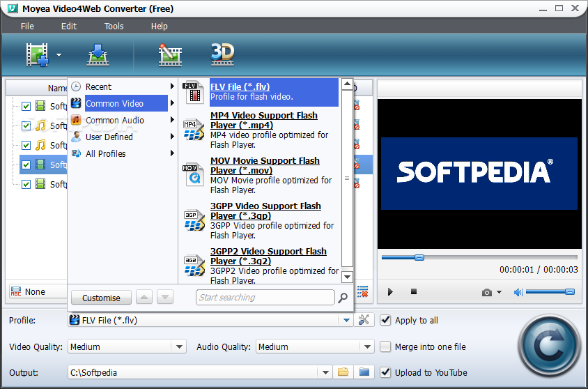
Task: Select the User Defined category
Action: click(x=122, y=137)
